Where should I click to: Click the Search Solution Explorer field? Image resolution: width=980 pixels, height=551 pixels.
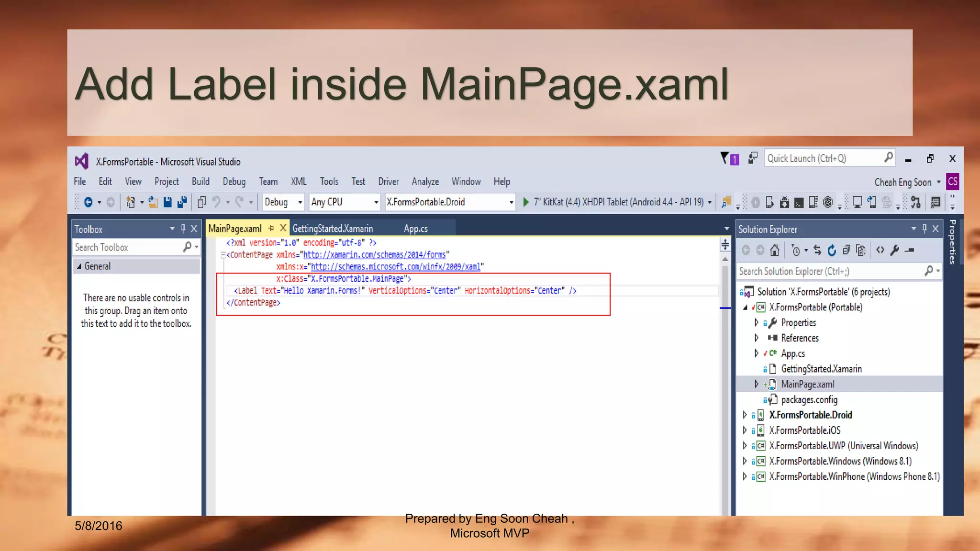839,271
